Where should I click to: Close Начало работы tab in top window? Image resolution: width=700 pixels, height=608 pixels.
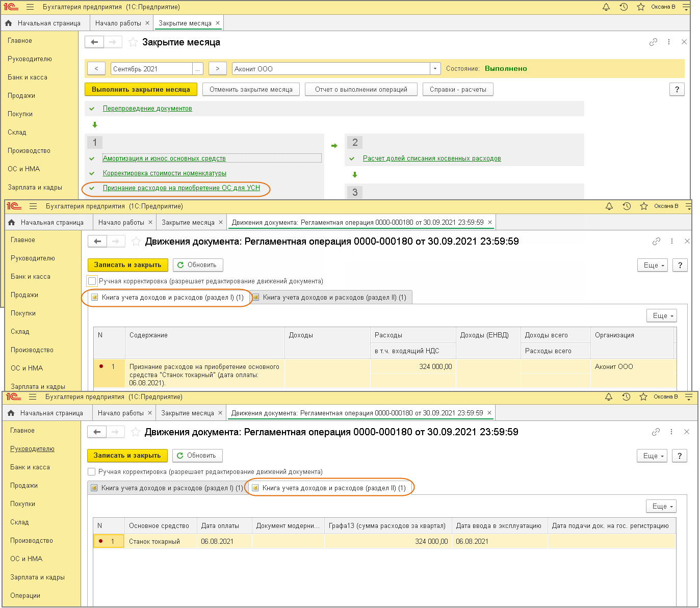[147, 23]
